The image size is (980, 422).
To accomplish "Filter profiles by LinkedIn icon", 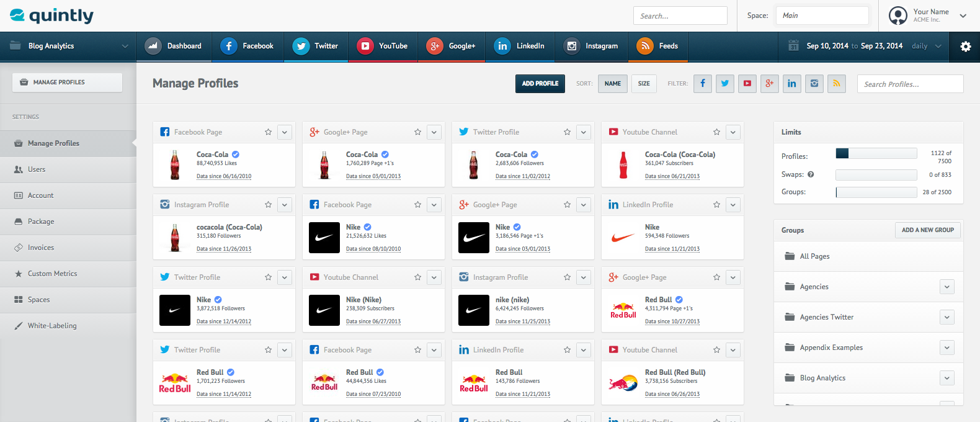I will pos(792,84).
